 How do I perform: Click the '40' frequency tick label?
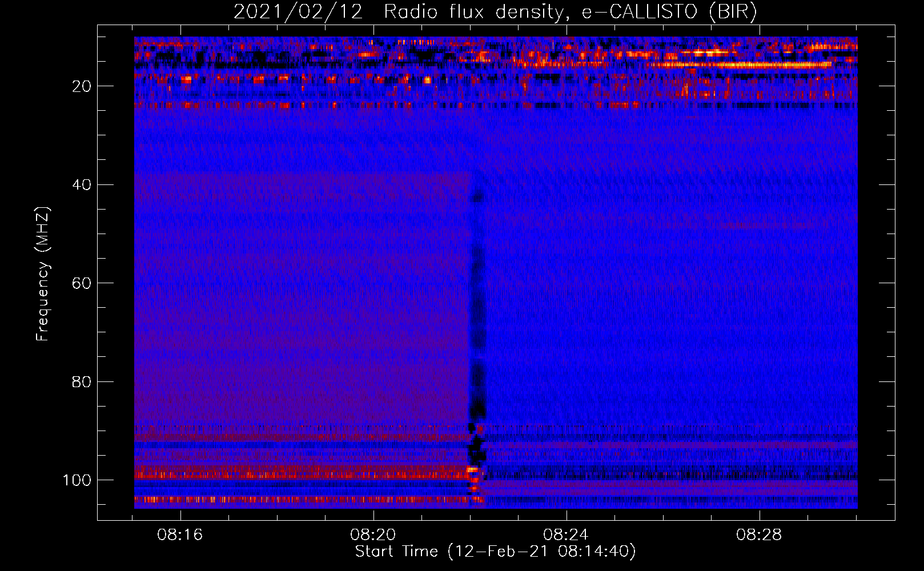(82, 185)
